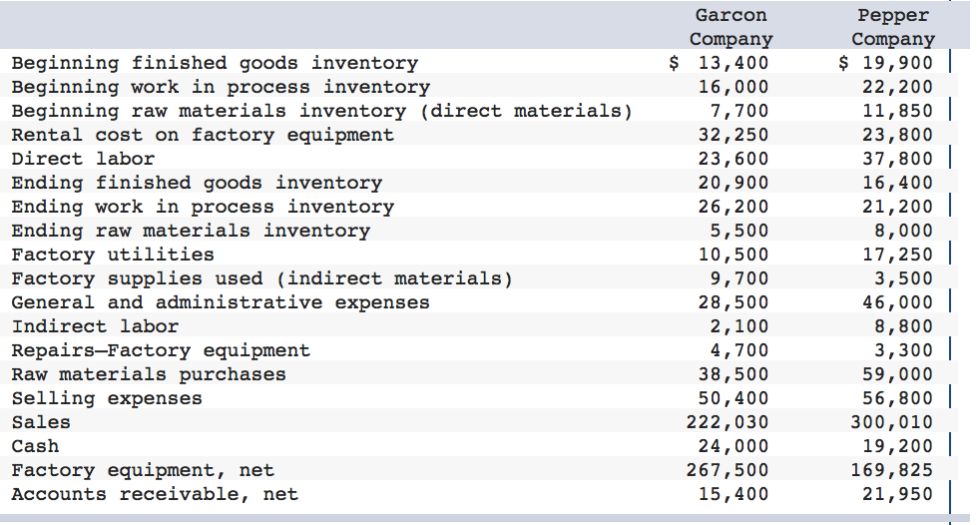Click the repairs value 4,700
This screenshot has width=980, height=525.
(739, 350)
